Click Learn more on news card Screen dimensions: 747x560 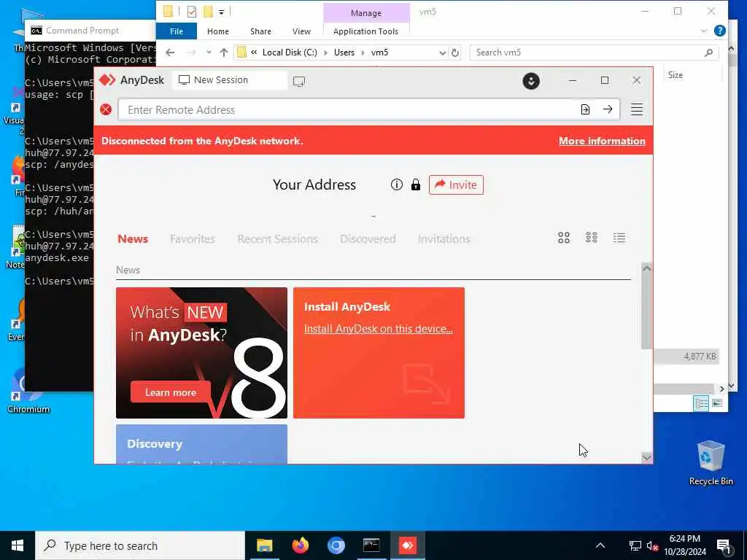[170, 392]
